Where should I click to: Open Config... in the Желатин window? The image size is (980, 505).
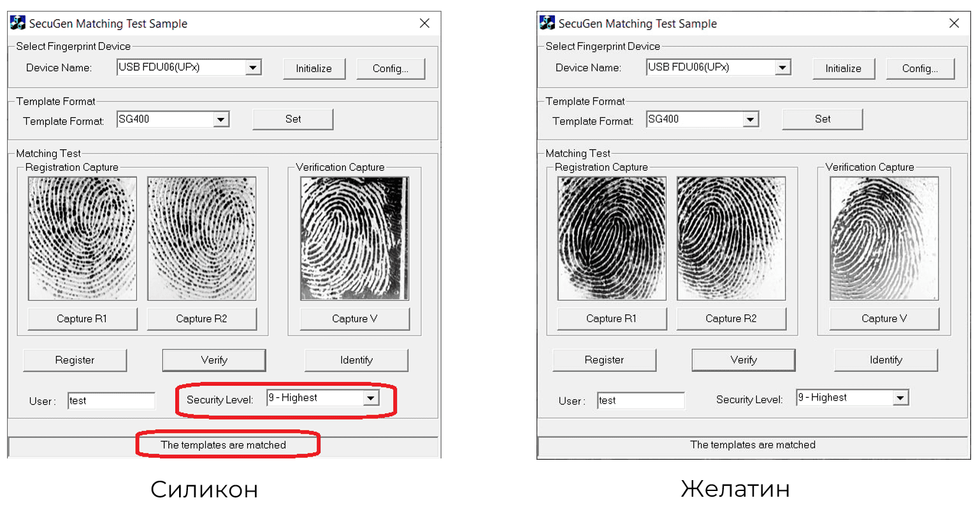click(919, 69)
